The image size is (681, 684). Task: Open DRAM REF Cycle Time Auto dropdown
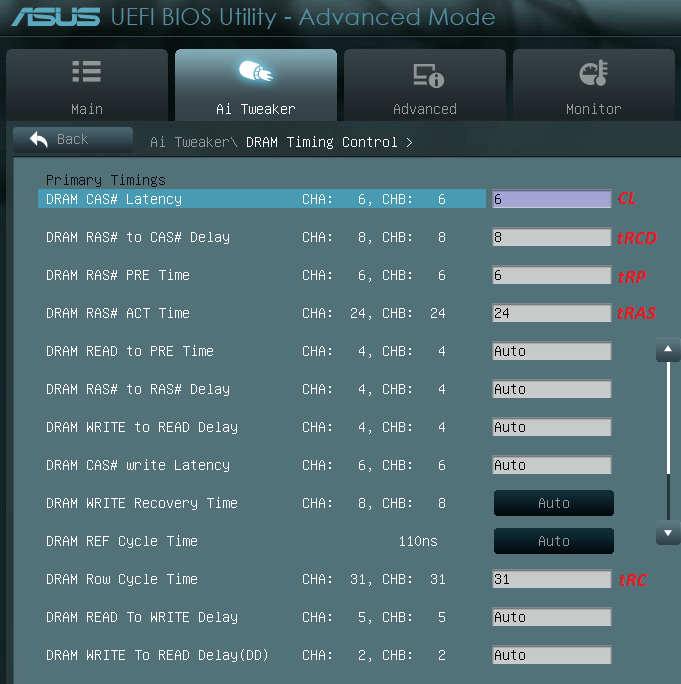click(553, 541)
